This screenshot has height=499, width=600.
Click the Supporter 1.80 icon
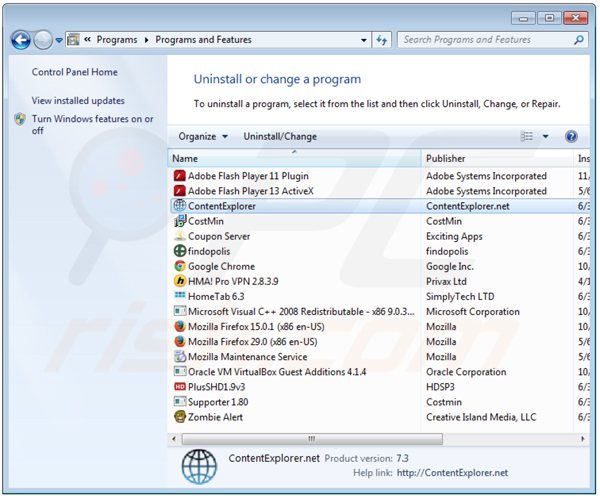tap(179, 402)
